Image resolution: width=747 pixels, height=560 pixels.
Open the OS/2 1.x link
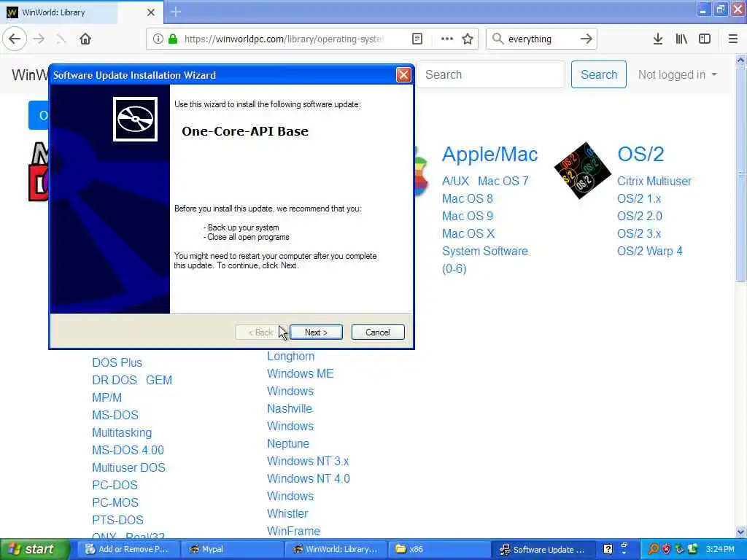pyautogui.click(x=639, y=198)
